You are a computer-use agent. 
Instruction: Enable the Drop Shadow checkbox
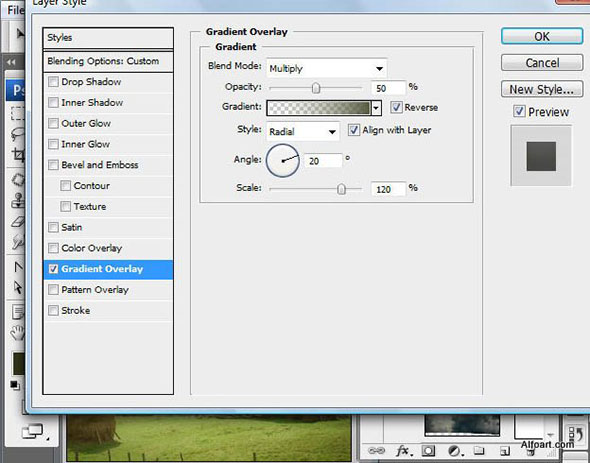pos(53,82)
